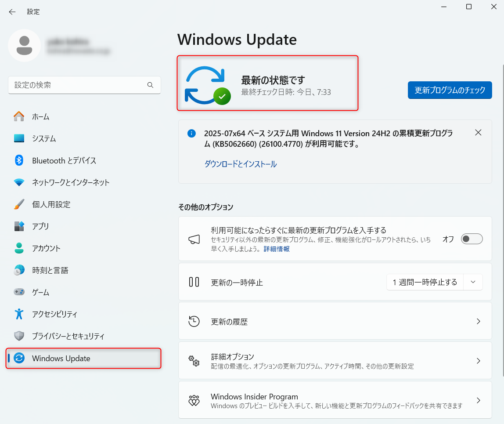Click the Windows Update page title
The image size is (504, 424).
pos(237,40)
